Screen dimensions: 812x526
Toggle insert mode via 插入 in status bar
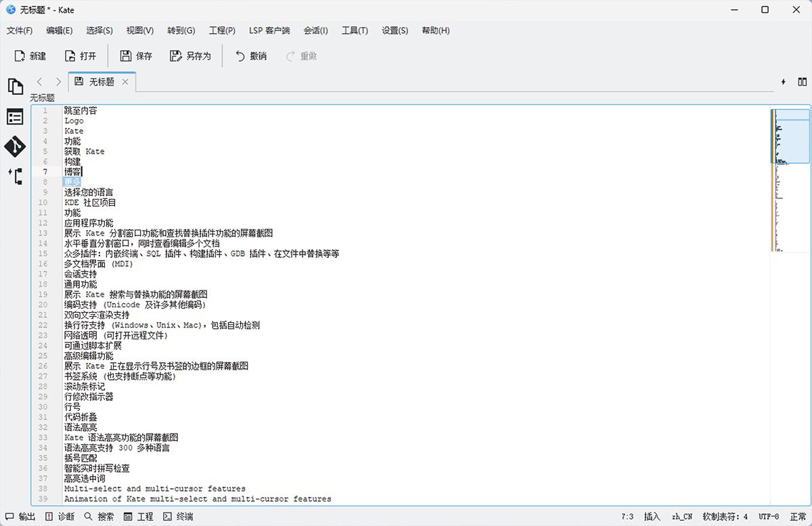point(652,516)
